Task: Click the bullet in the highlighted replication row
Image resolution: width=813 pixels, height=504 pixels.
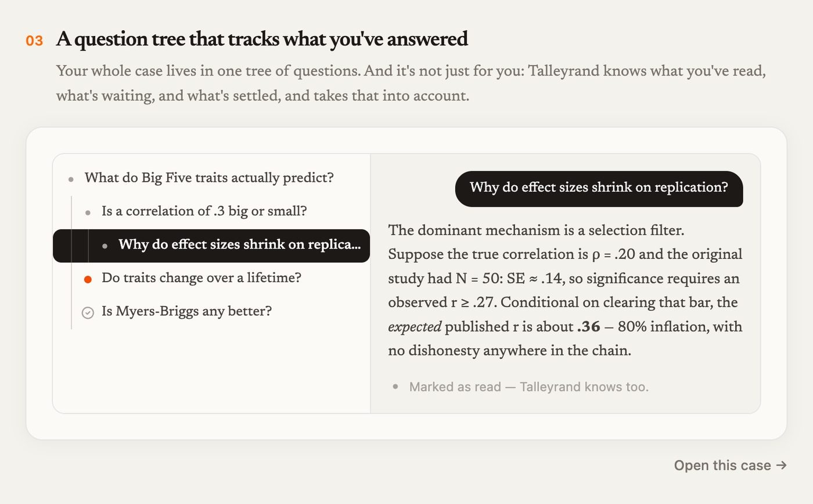Action: (x=105, y=246)
